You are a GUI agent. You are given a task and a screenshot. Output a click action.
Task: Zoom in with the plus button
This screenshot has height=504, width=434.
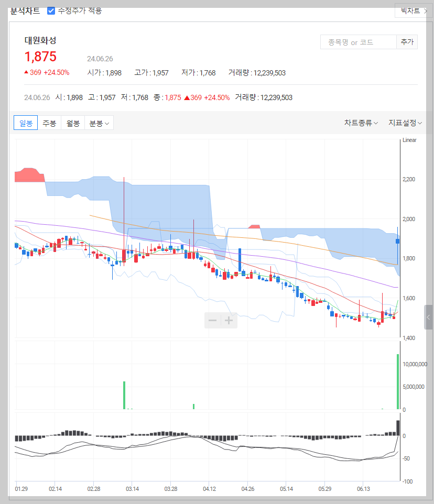(229, 320)
